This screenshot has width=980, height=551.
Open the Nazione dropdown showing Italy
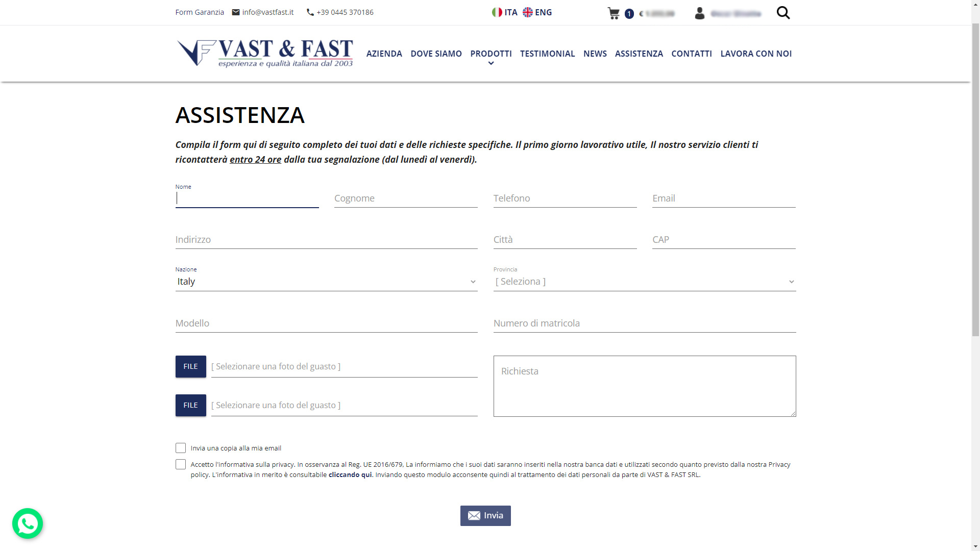tap(326, 282)
